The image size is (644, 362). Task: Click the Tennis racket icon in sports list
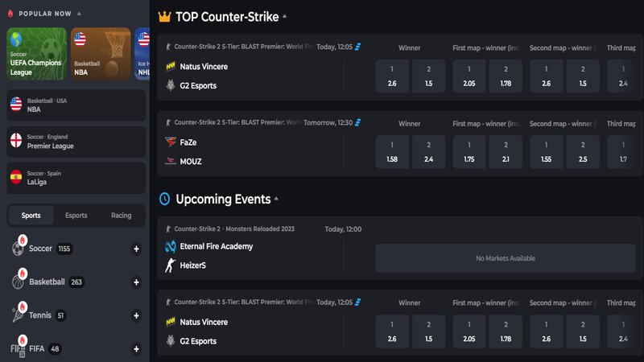tap(18, 315)
